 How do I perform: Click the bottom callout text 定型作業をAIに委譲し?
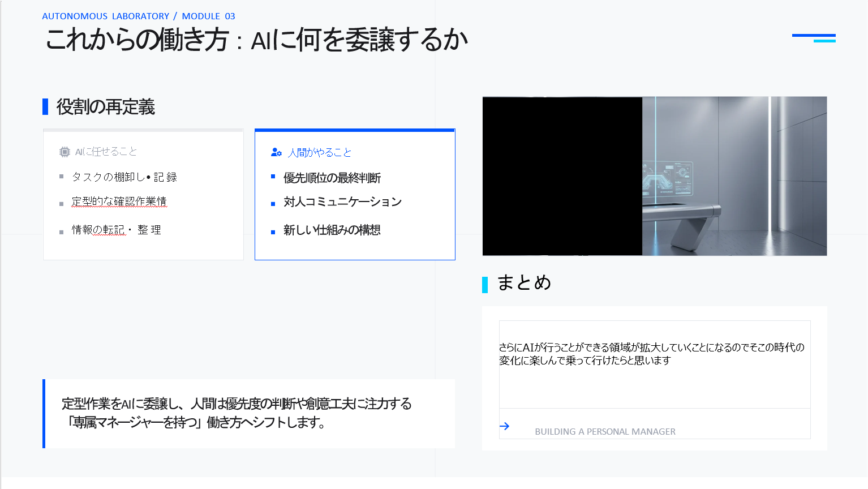pos(237,413)
